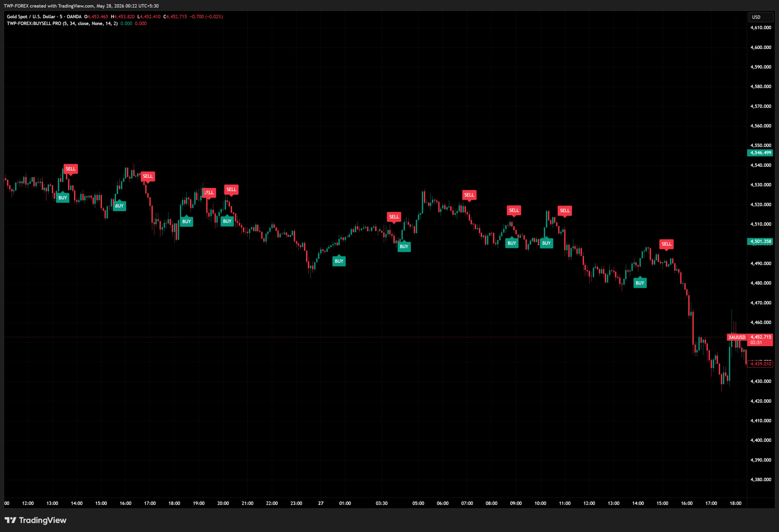Click the 4,420.000 price axis label
Screen dimensions: 779x532
[760, 401]
